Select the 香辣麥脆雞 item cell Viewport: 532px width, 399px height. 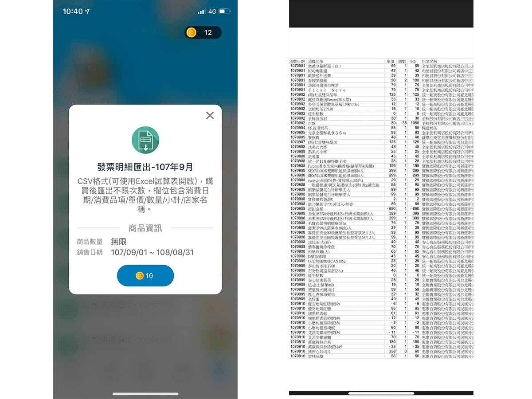click(318, 80)
